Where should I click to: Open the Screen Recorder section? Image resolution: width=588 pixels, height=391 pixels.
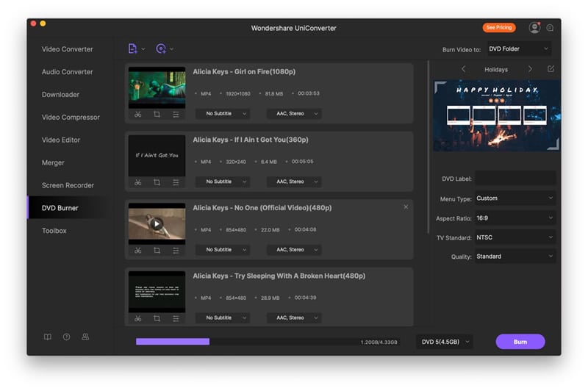point(68,185)
